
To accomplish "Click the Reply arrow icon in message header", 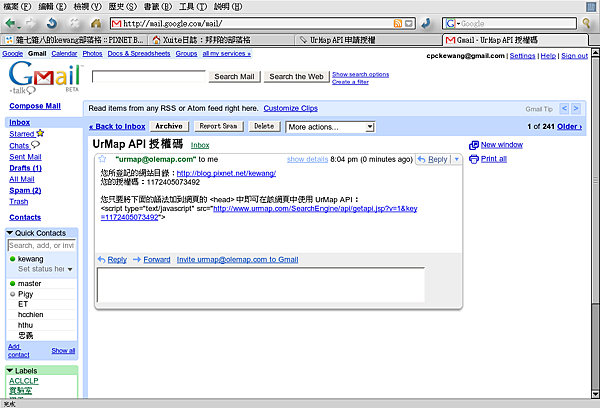I will click(x=421, y=159).
